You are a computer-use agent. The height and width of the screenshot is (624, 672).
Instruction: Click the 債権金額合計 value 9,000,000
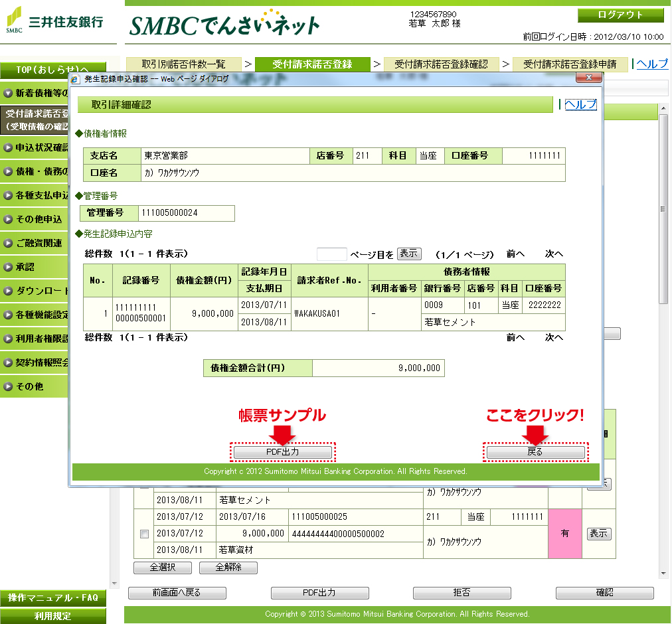click(x=419, y=368)
